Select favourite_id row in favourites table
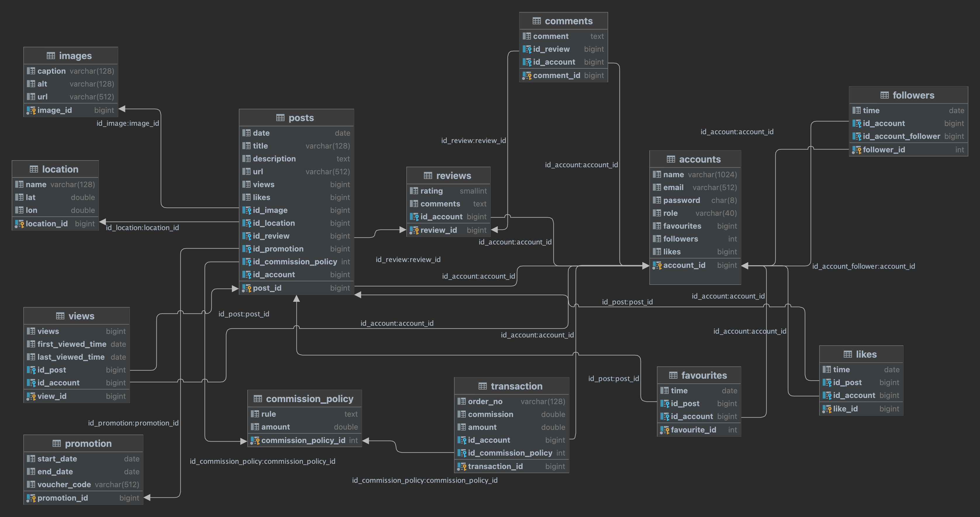Viewport: 980px width, 517px height. pos(693,430)
